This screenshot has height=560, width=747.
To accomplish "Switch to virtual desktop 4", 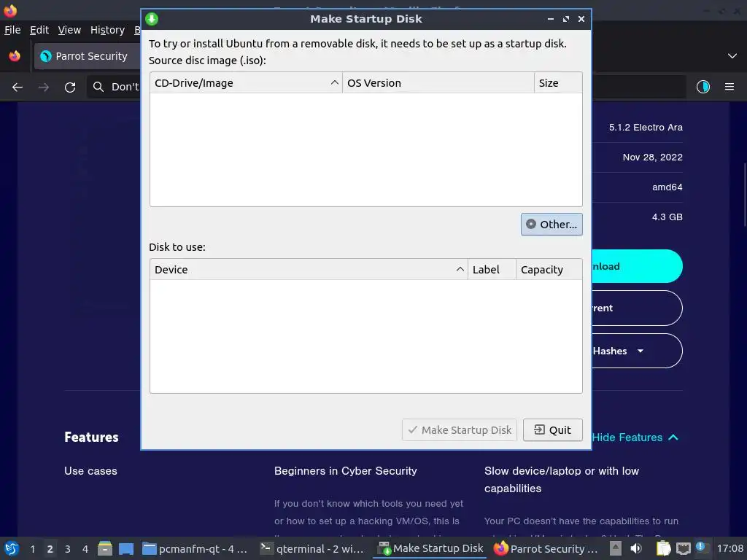I will [x=85, y=549].
